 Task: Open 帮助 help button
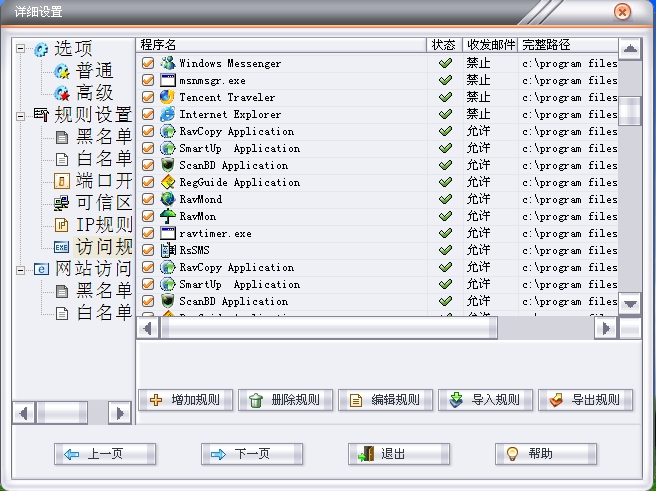pyautogui.click(x=546, y=454)
